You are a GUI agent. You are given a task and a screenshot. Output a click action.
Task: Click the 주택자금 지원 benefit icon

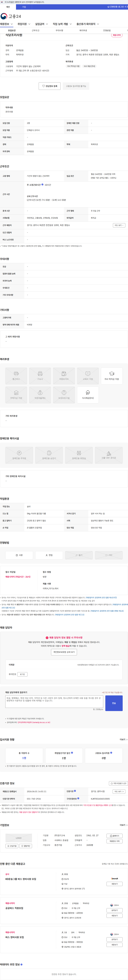pos(16,395)
